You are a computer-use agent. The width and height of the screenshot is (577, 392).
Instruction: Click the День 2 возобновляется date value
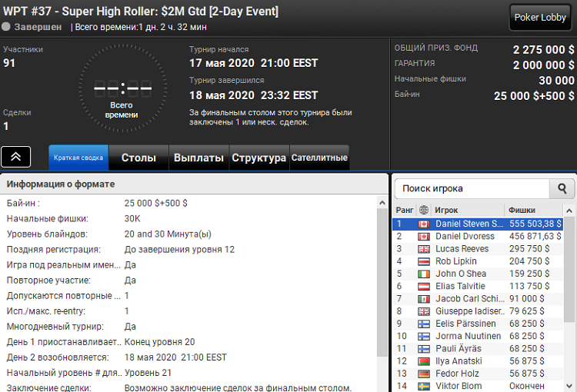coord(175,357)
